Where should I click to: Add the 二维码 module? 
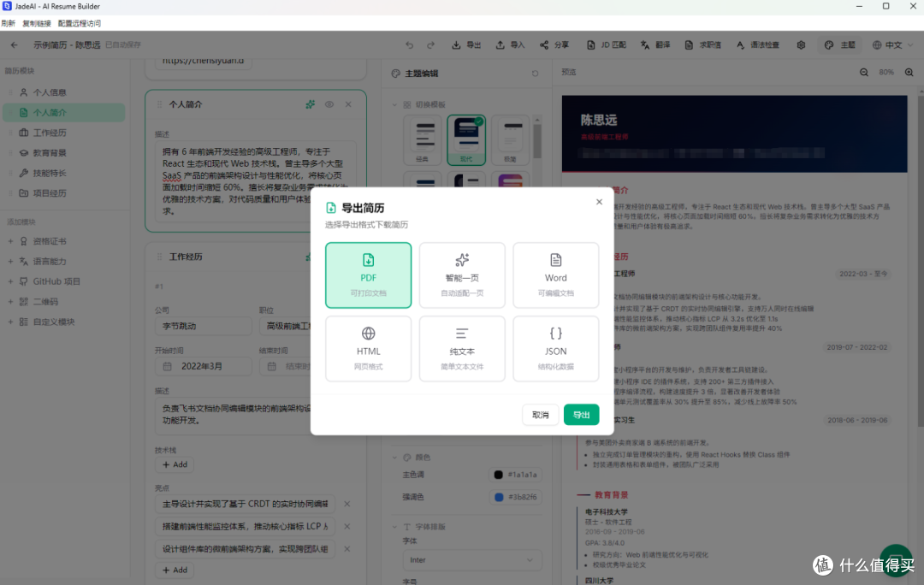[63, 302]
